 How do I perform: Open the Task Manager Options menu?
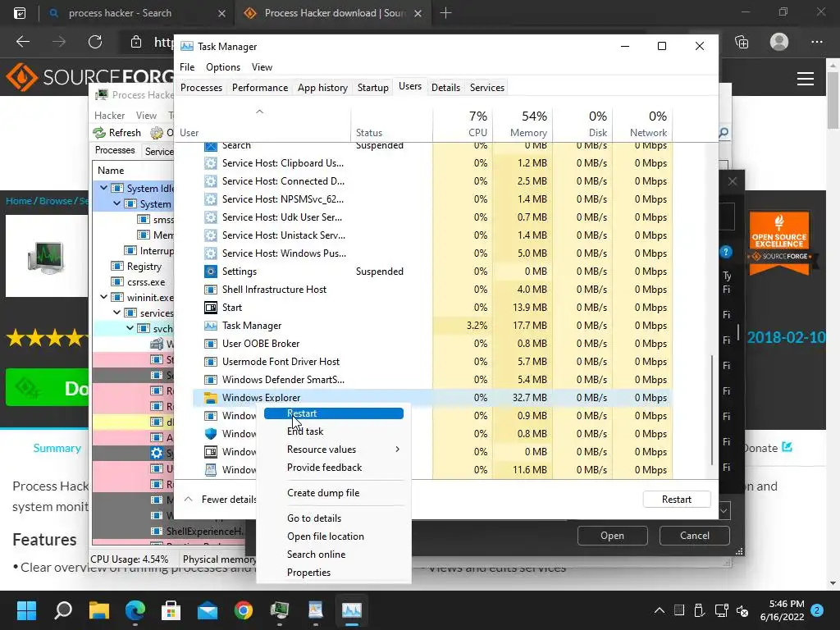pyautogui.click(x=223, y=67)
